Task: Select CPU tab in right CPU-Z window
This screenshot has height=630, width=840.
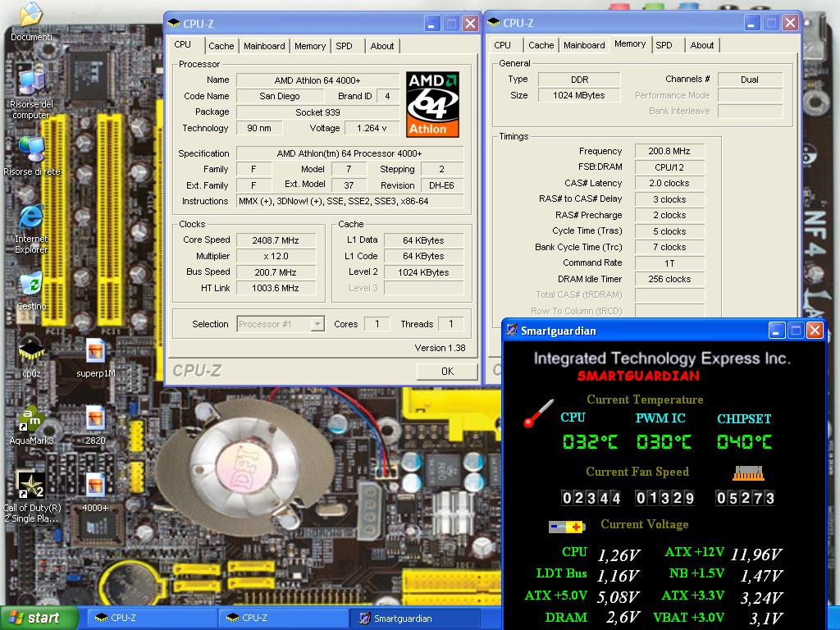Action: [503, 46]
